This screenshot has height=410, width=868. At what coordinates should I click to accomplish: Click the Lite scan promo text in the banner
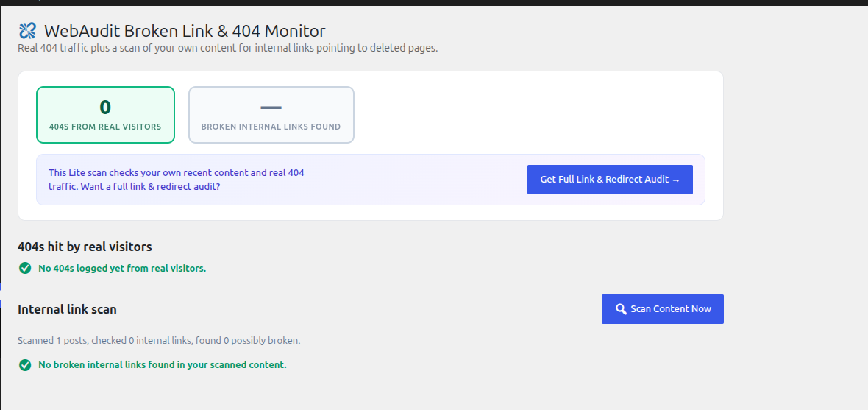click(x=177, y=180)
